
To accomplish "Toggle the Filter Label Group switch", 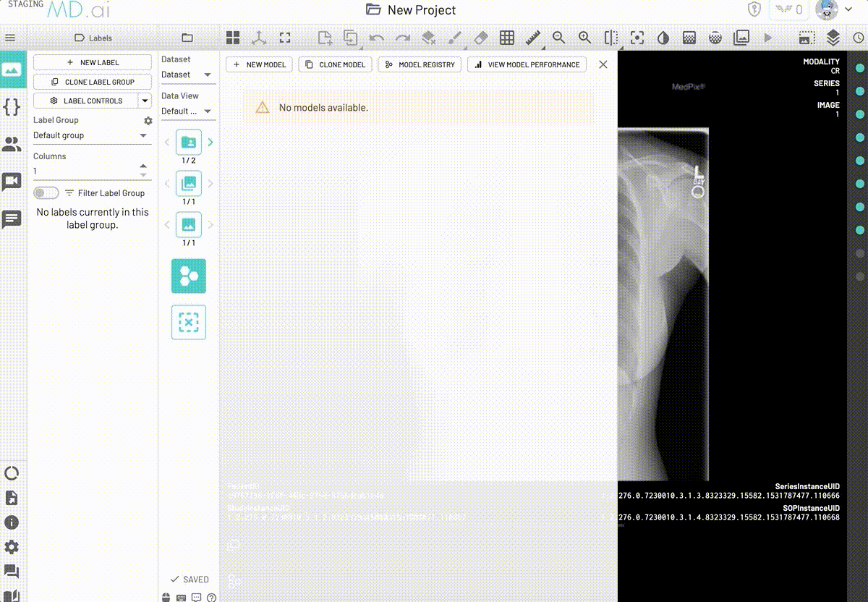I will click(x=46, y=193).
